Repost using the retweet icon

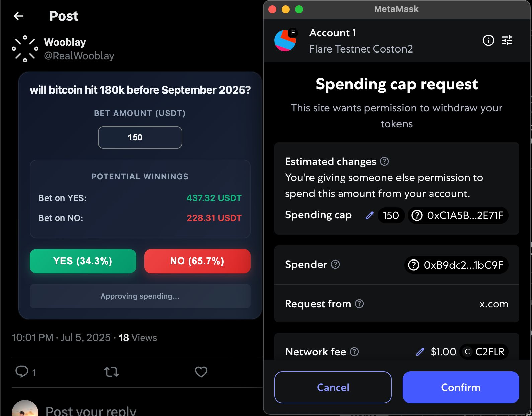coord(111,372)
